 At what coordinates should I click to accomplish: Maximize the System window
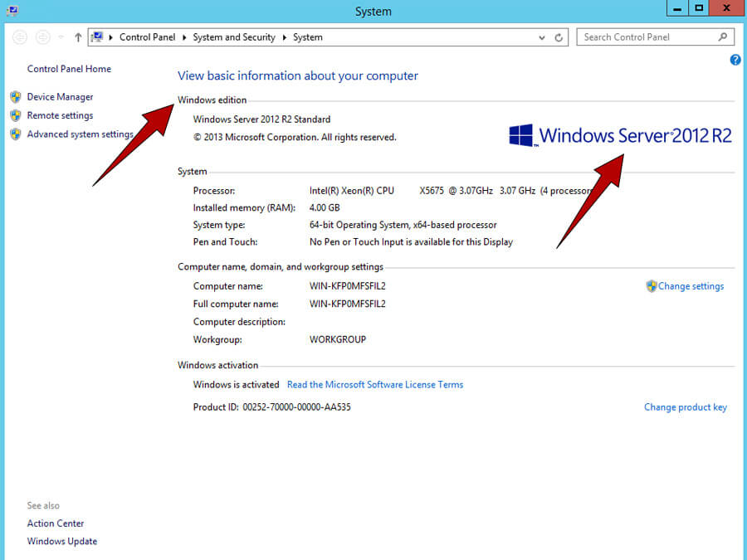click(698, 8)
